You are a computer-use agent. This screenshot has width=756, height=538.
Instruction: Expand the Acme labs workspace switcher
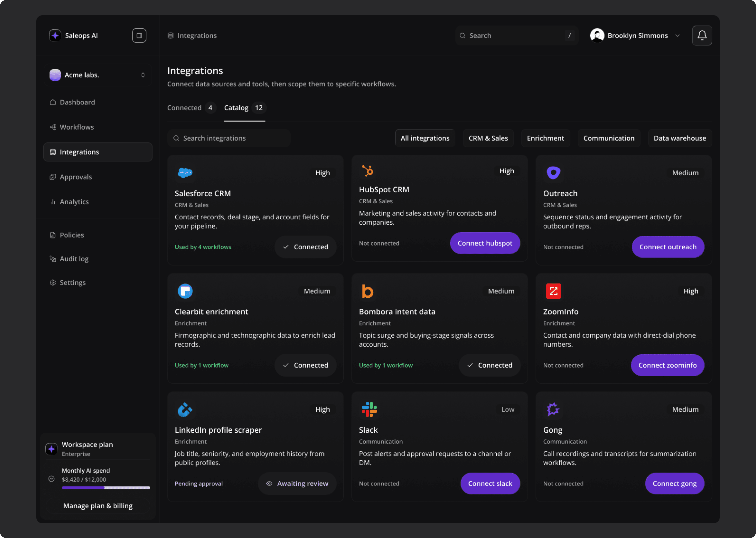pyautogui.click(x=98, y=75)
